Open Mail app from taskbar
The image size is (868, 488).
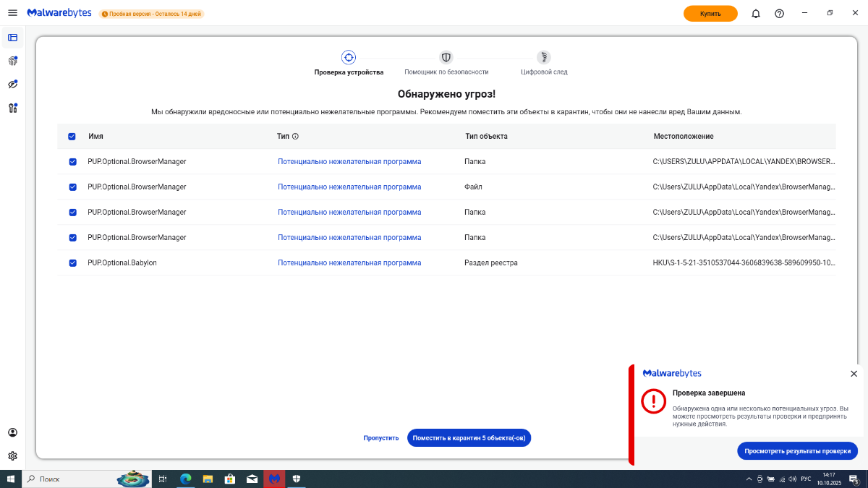[x=252, y=479]
